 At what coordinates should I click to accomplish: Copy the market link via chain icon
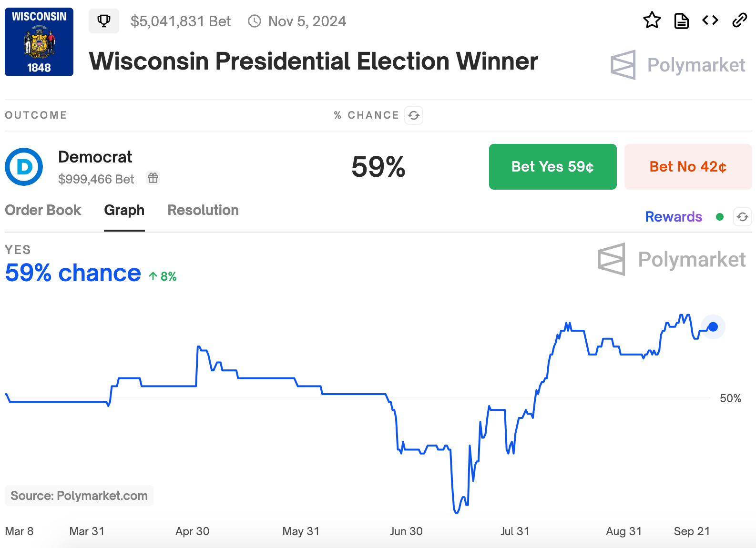click(739, 20)
